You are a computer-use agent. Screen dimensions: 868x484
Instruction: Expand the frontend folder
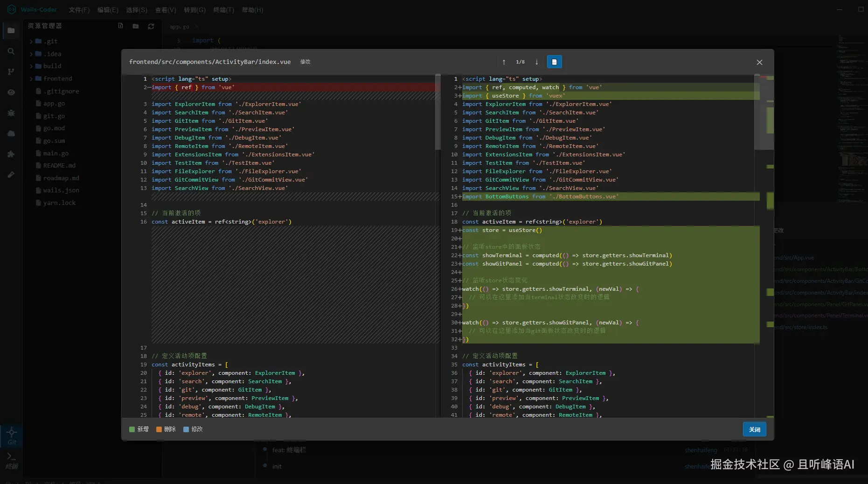31,79
